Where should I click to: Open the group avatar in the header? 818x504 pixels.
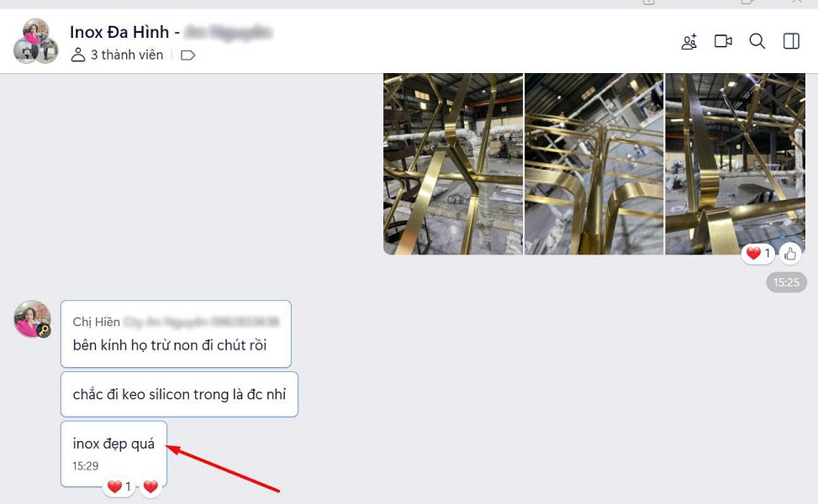[x=35, y=41]
